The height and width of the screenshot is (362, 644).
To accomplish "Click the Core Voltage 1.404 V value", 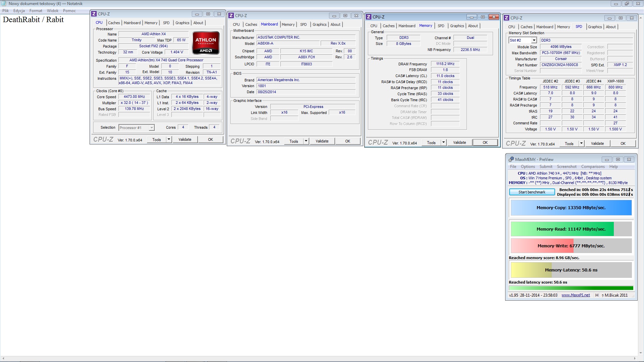I will point(177,52).
